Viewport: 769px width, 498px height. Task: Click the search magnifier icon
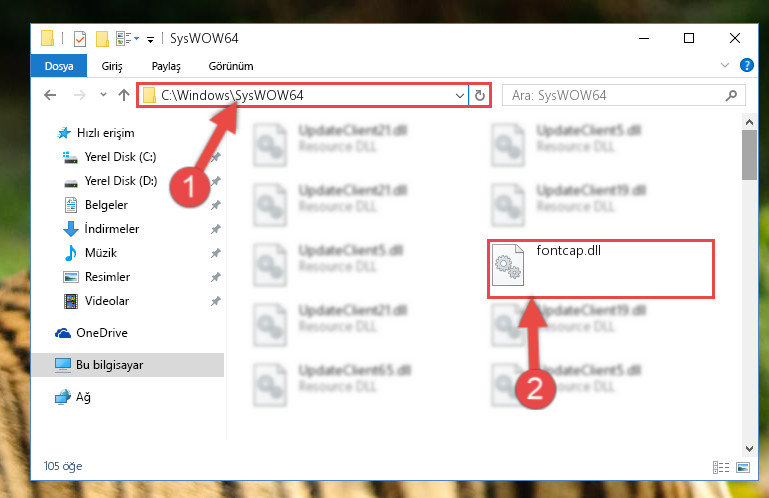pyautogui.click(x=731, y=95)
